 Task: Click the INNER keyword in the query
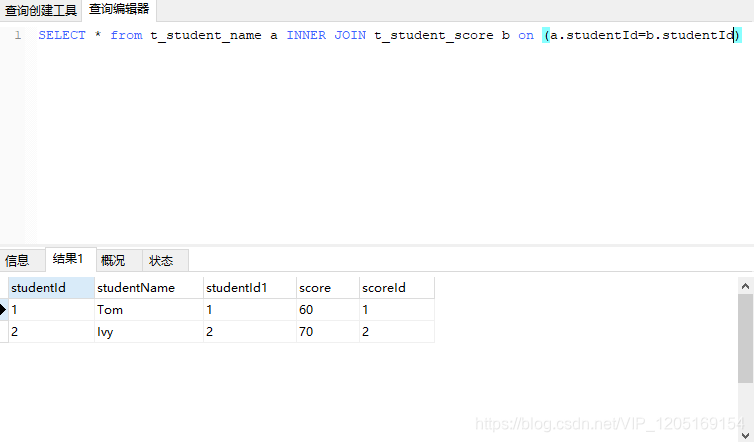[306, 35]
